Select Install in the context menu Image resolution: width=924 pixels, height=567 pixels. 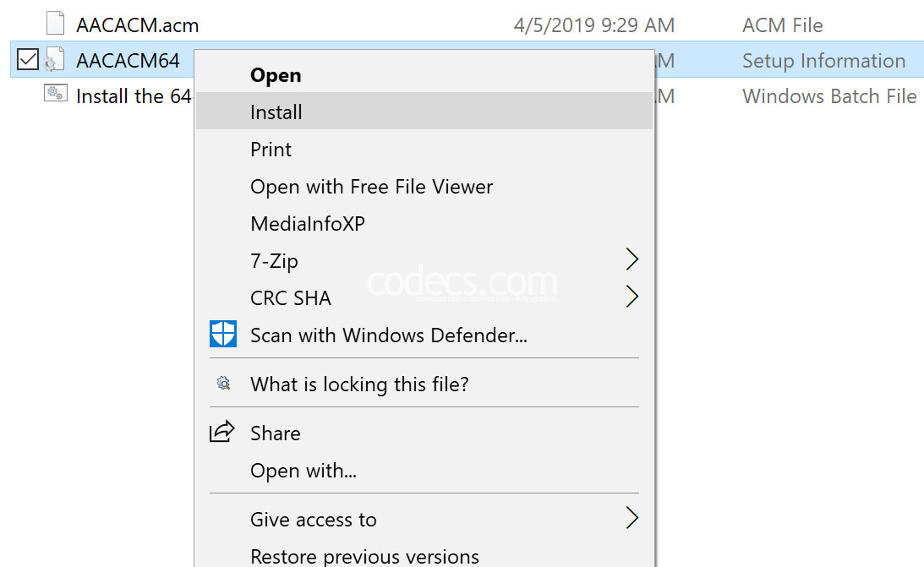pyautogui.click(x=424, y=112)
